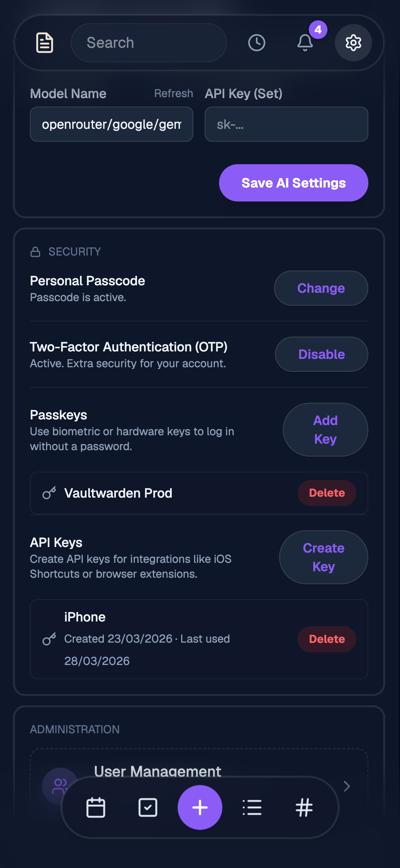Open the Administration section

pos(74,729)
